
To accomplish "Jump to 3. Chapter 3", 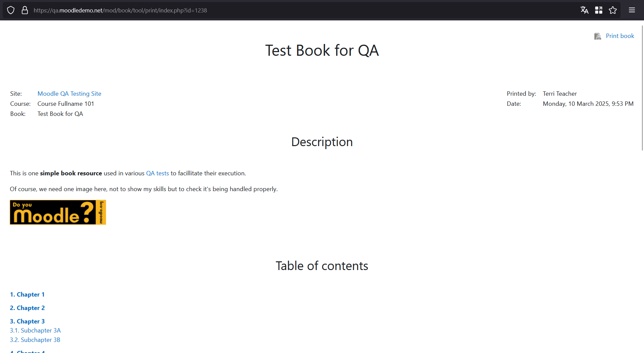I will click(27, 321).
